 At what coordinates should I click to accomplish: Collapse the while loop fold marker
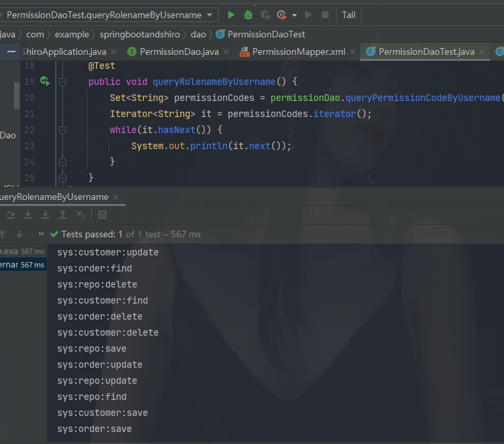pyautogui.click(x=62, y=130)
